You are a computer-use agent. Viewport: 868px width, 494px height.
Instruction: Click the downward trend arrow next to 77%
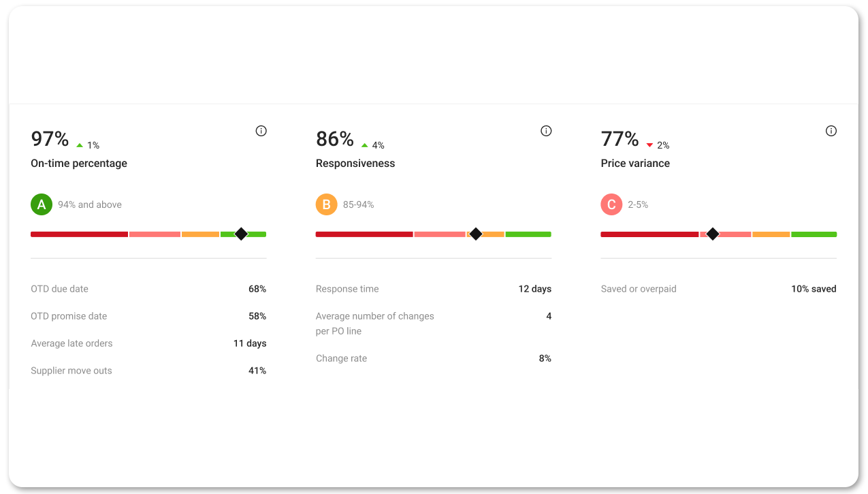pyautogui.click(x=649, y=144)
